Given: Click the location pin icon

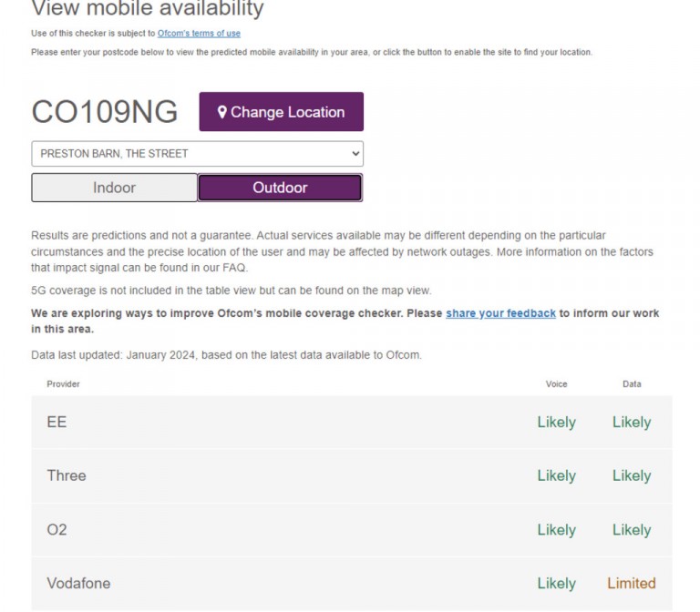Looking at the screenshot, I should 221,112.
